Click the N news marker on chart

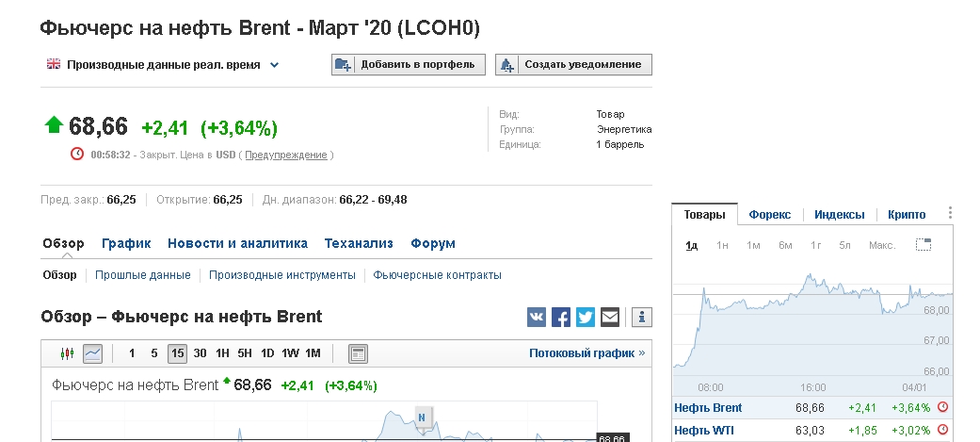422,417
